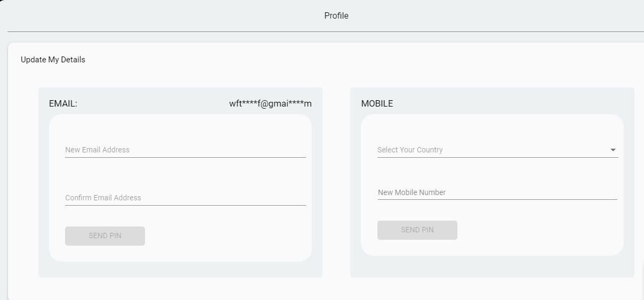
Task: Click the Confirm Email Address placeholder text
Action: pos(103,198)
